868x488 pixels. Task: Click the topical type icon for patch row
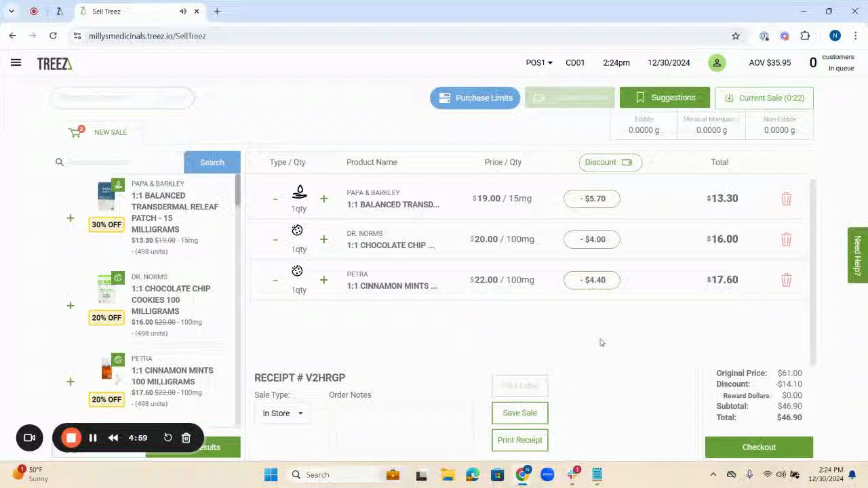(299, 192)
